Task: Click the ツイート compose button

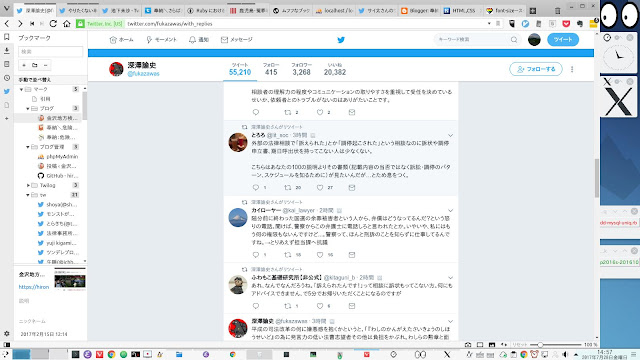Action: pyautogui.click(x=563, y=40)
